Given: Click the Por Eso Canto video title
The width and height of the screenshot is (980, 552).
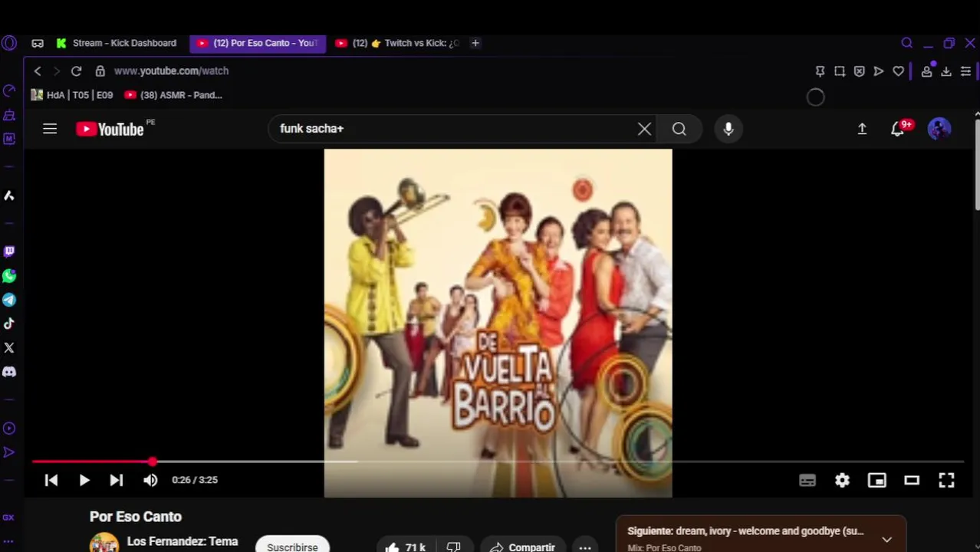Looking at the screenshot, I should click(x=136, y=517).
